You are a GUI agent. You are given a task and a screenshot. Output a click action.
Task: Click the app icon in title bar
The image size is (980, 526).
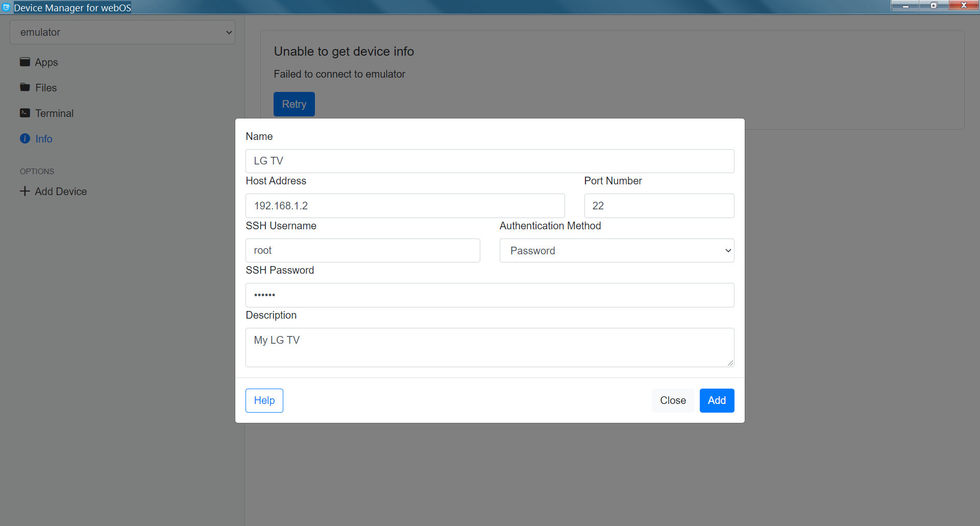6,7
